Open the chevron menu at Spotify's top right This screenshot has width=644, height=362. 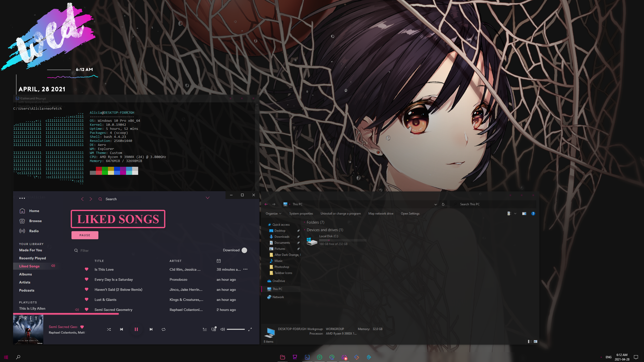click(207, 198)
